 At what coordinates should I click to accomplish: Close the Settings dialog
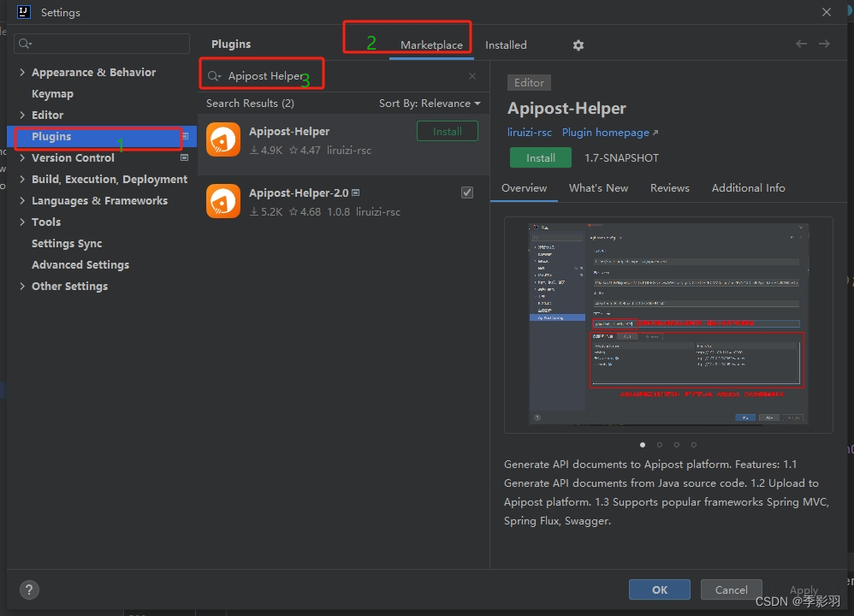(827, 12)
